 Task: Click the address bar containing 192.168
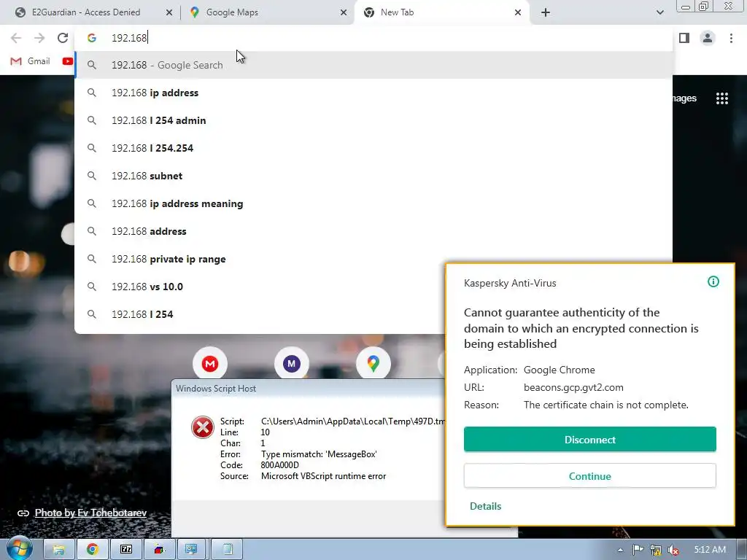(x=373, y=38)
